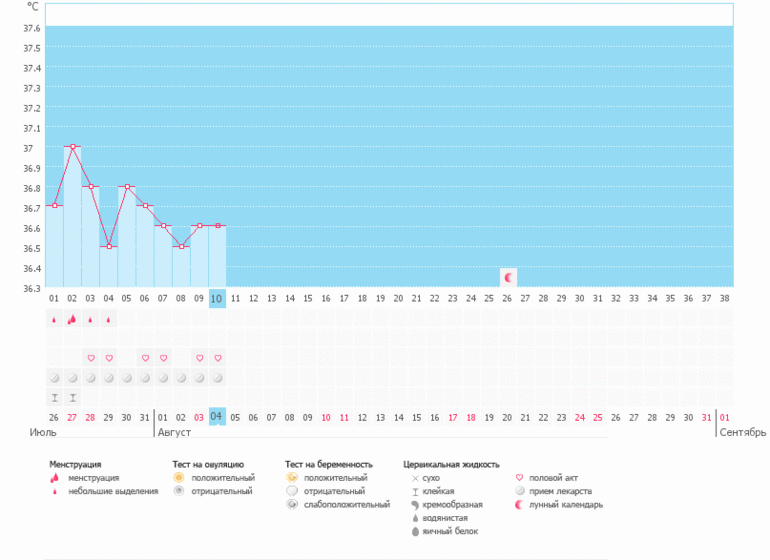Click the medication pill icon on cycle day 01
Viewport: 770px width, 560px height.
55,378
